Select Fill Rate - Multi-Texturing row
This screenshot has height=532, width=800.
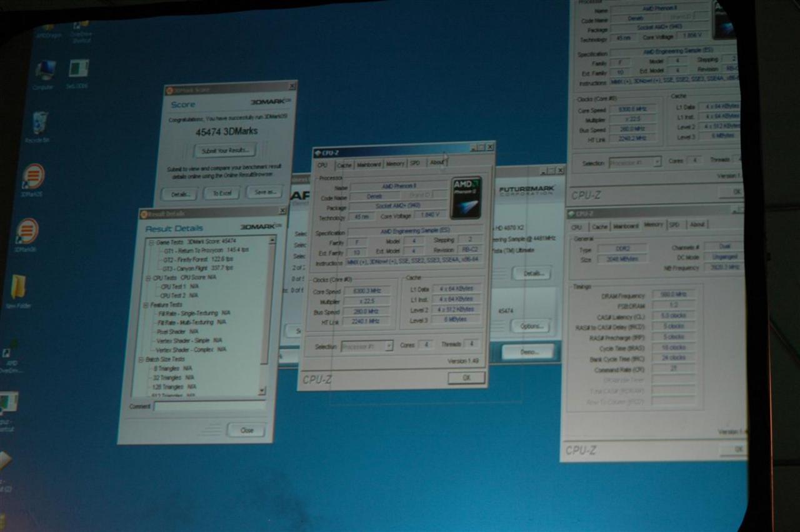coord(191,322)
